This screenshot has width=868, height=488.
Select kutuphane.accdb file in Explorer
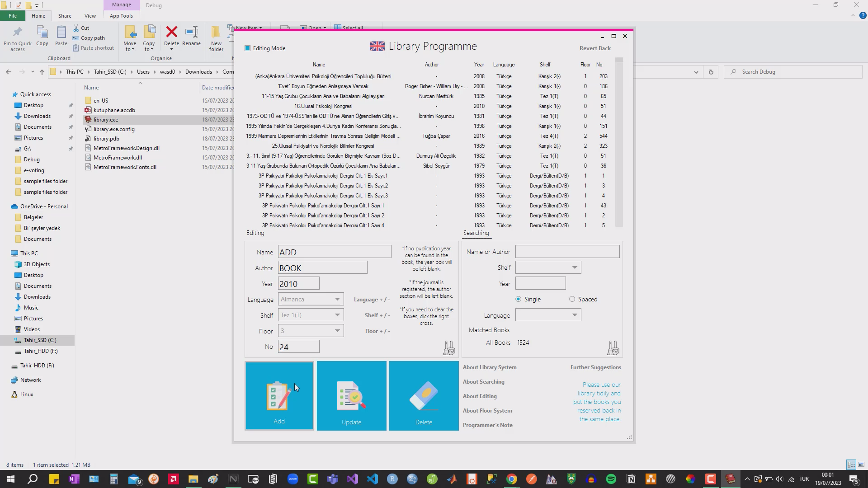(x=114, y=110)
